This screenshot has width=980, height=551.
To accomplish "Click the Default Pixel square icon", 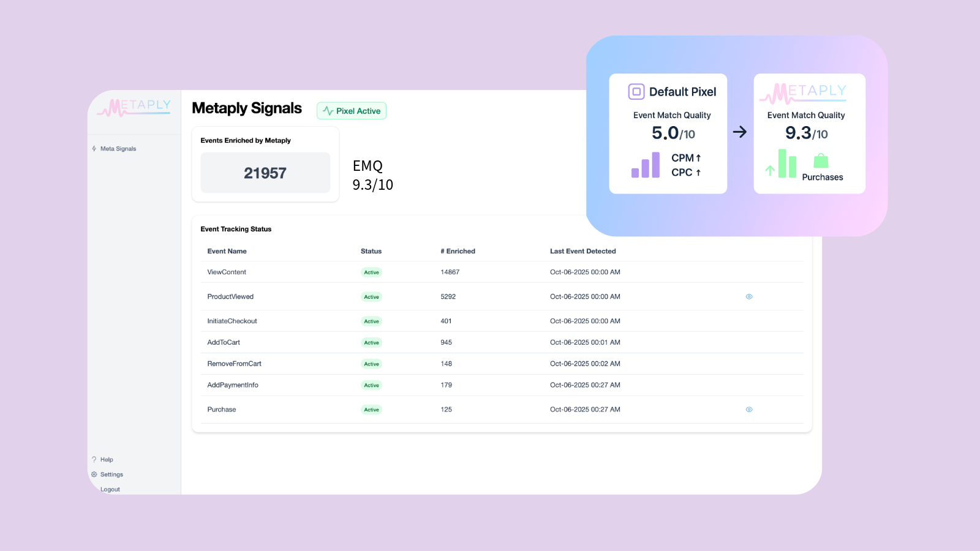I will 636,92.
